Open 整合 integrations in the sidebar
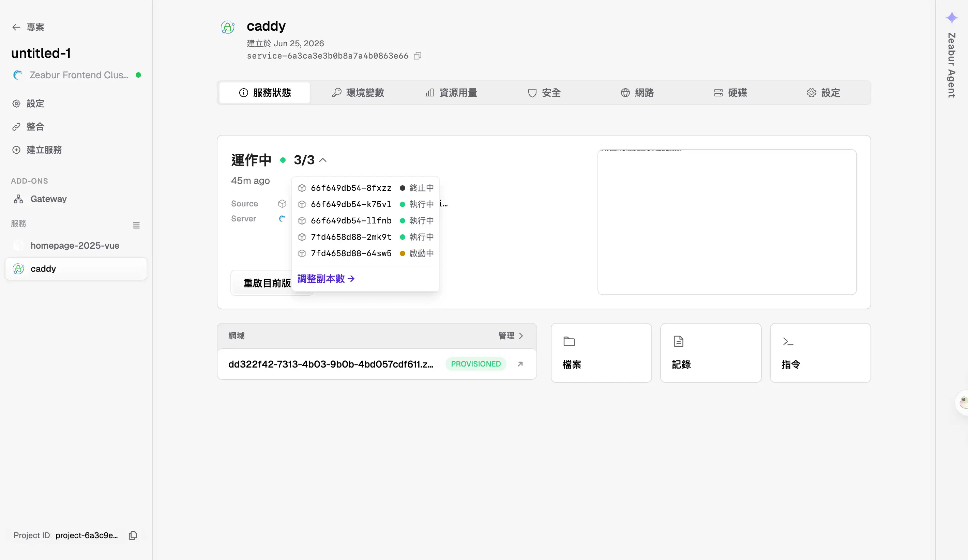Screen dimensions: 968x560 [28, 127]
